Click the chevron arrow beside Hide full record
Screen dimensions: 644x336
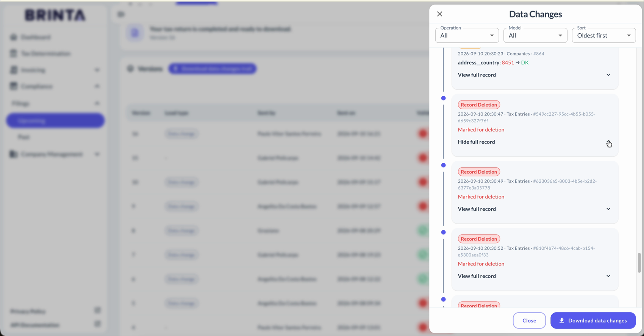(x=608, y=142)
